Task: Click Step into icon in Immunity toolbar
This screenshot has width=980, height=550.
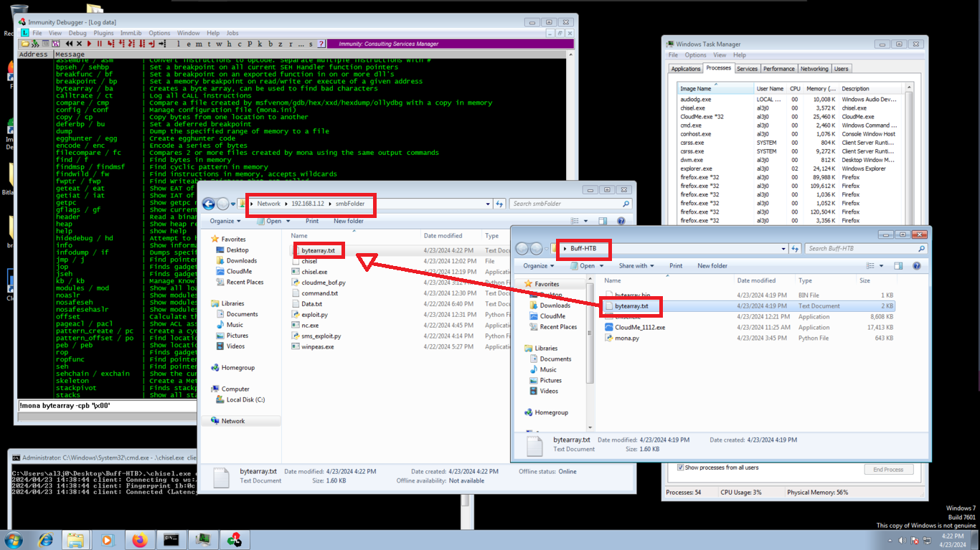Action: 110,44
